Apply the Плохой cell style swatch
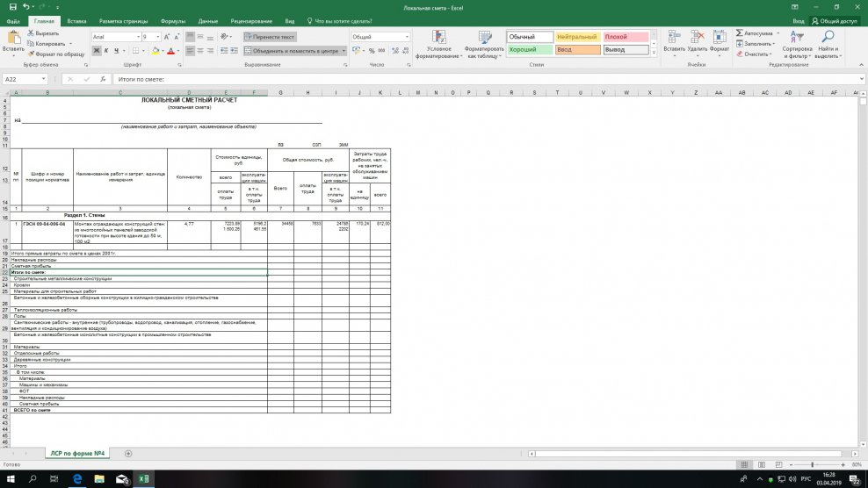Screen dimensions: 868x488 [626, 37]
